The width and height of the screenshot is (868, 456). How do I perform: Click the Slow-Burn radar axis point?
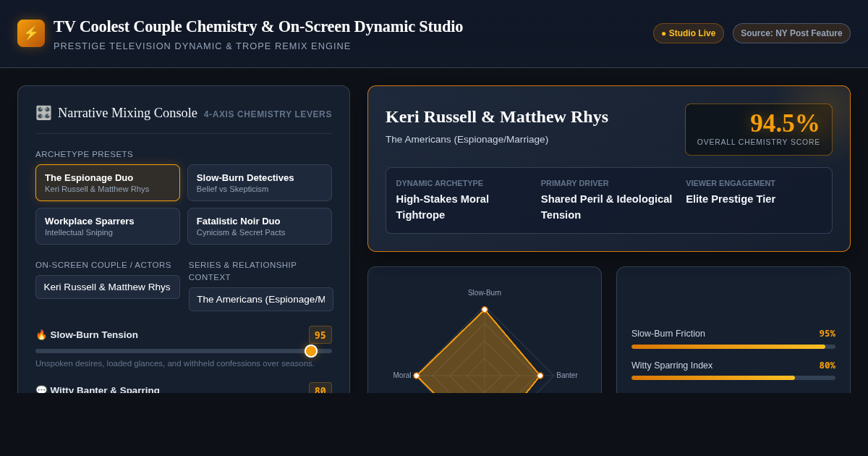pyautogui.click(x=485, y=310)
